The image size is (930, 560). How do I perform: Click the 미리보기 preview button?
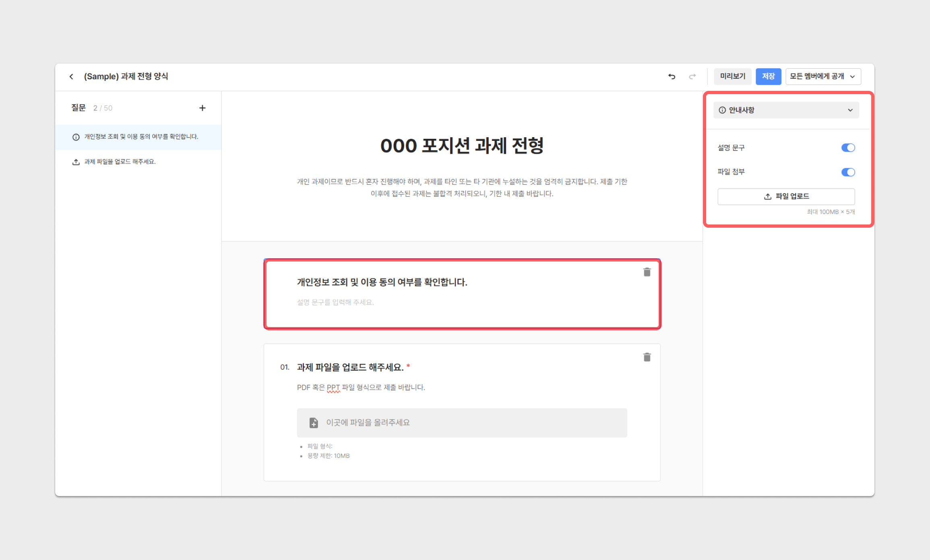click(732, 76)
